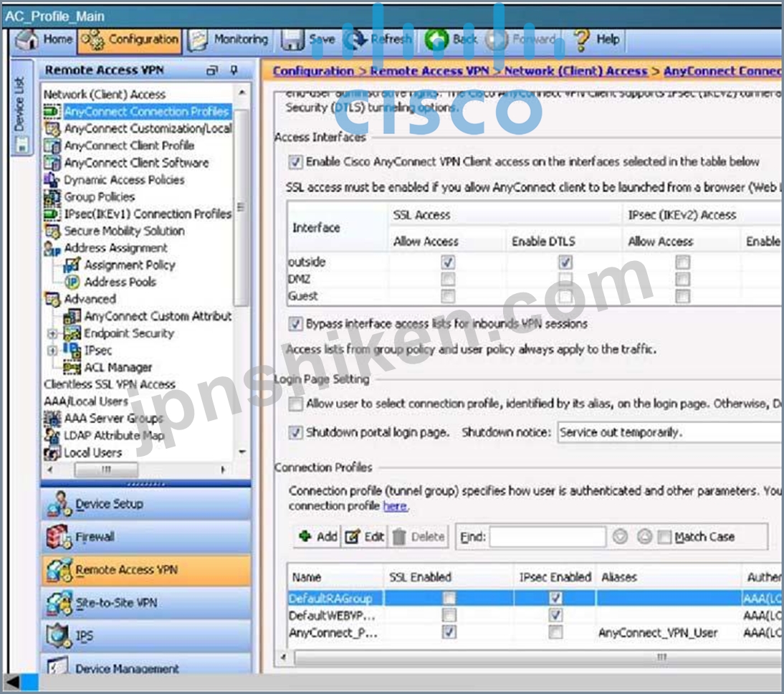Click the Secure Mobility Solution icon
Image resolution: width=784 pixels, height=694 pixels.
[52, 231]
